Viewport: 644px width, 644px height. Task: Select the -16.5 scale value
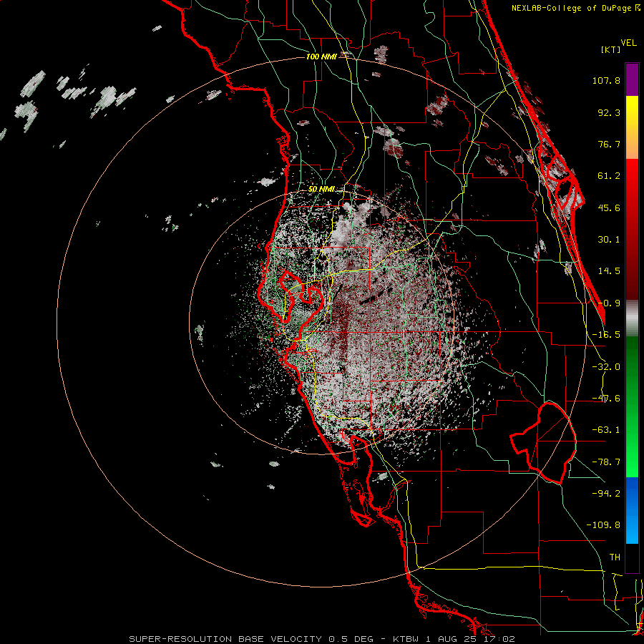tap(606, 335)
